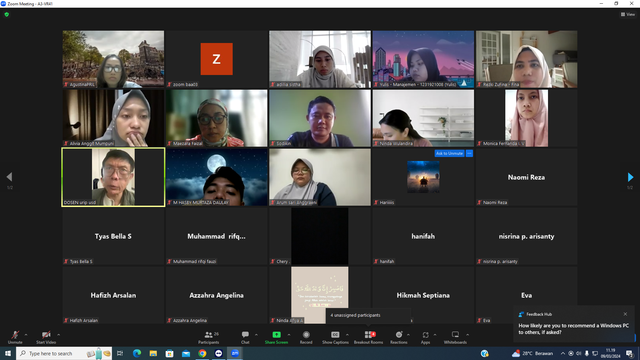Viewport: 640px width, 360px height.
Task: Open Task View on taskbar
Action: [x=120, y=353]
